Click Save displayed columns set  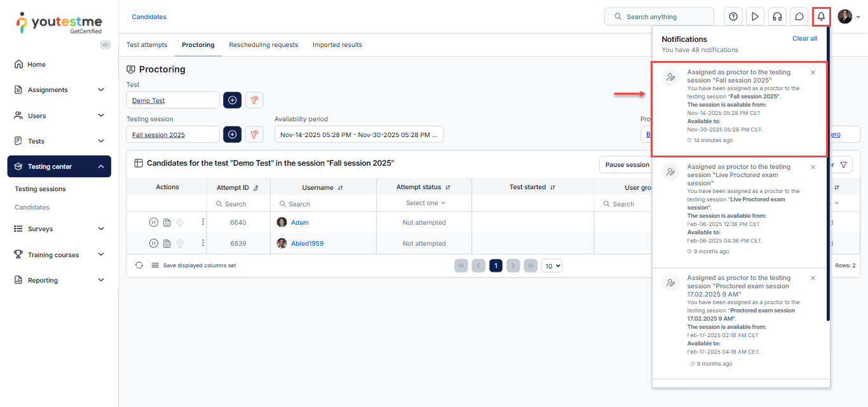coord(200,265)
